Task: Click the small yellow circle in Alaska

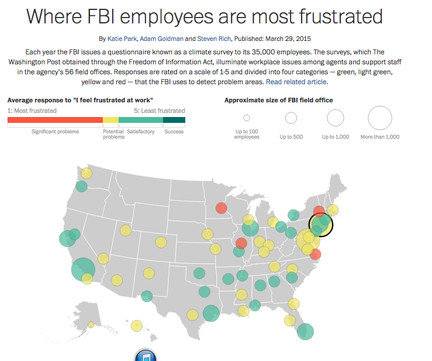Action: coord(91,324)
